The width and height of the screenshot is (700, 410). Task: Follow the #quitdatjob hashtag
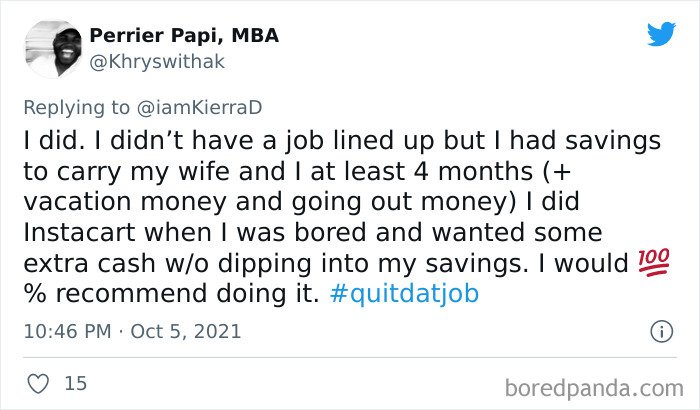pyautogui.click(x=404, y=294)
